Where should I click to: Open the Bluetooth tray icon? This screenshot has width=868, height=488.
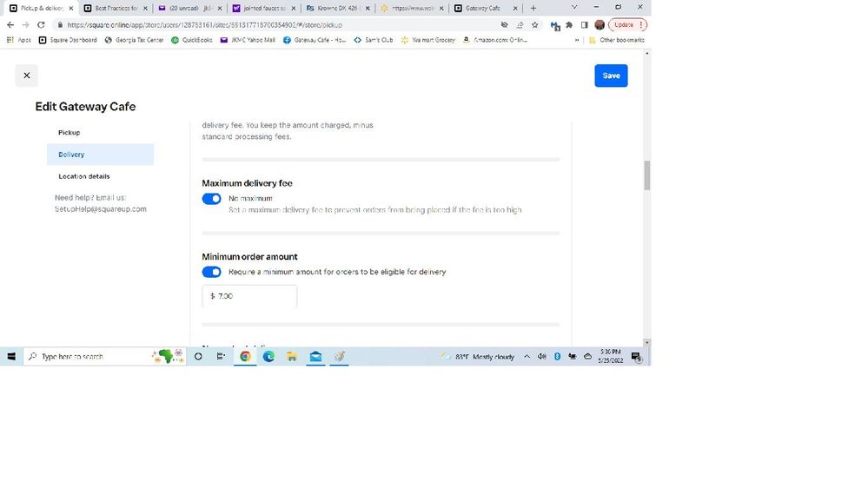tap(557, 357)
